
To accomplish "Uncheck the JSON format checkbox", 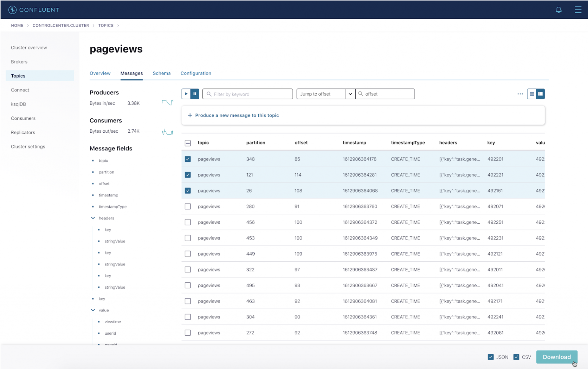I will point(490,357).
